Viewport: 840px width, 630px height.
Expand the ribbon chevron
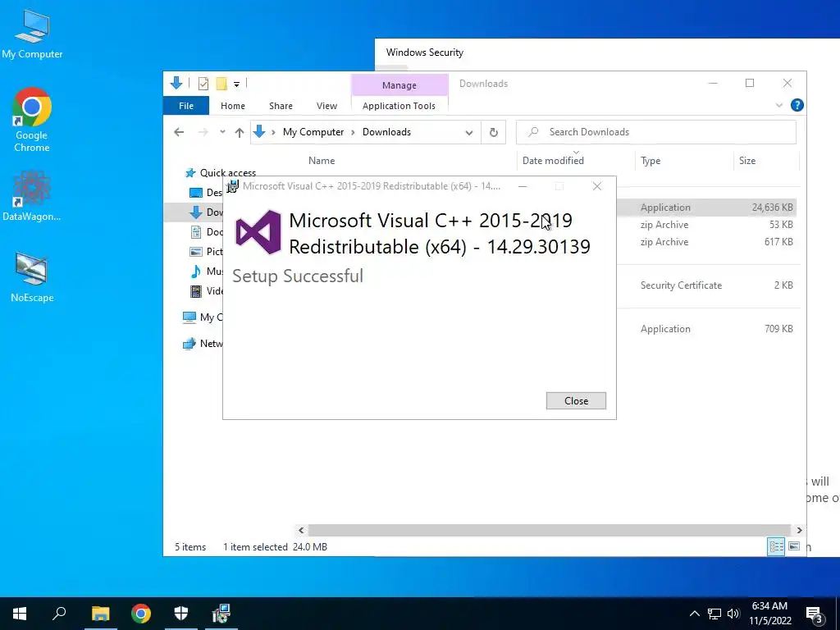(779, 106)
